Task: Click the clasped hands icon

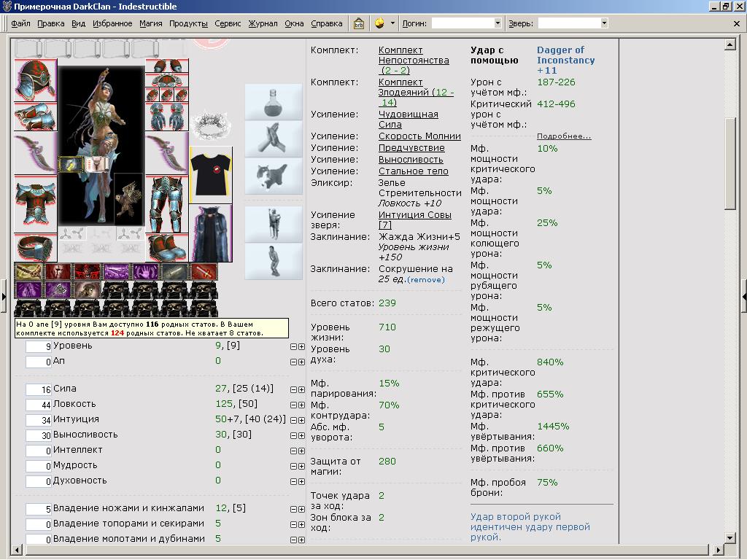Action: click(x=274, y=139)
